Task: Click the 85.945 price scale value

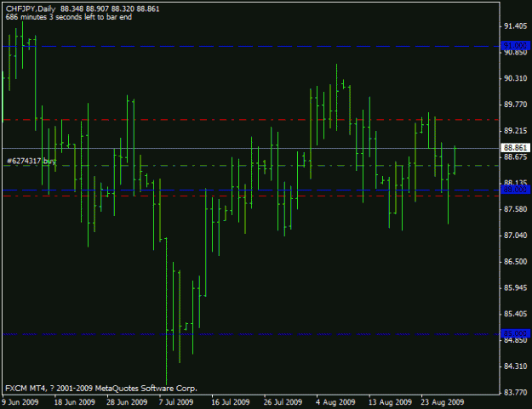Action: 515,287
